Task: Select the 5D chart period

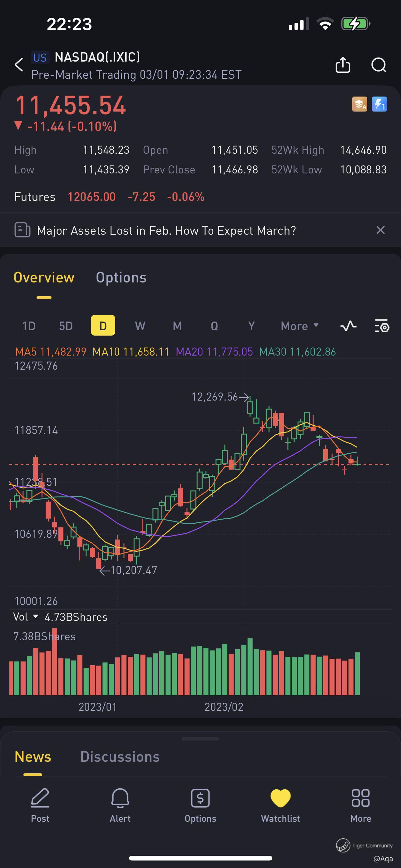Action: tap(66, 326)
